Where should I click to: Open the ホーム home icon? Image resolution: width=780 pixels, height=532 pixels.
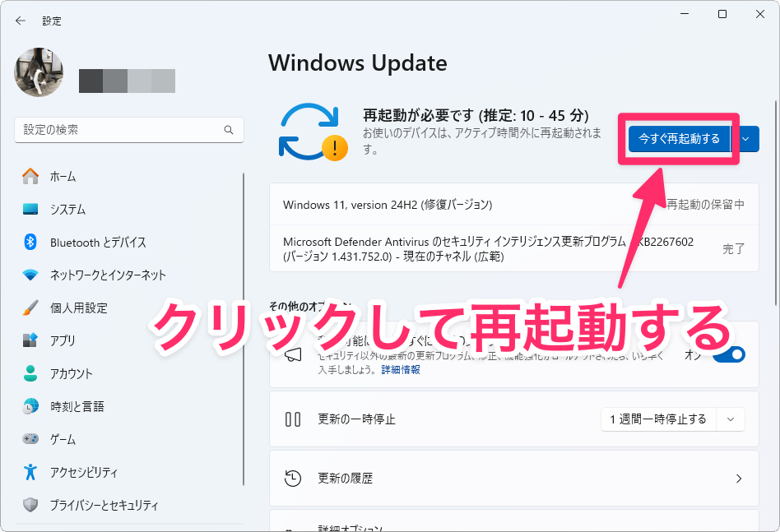point(30,176)
